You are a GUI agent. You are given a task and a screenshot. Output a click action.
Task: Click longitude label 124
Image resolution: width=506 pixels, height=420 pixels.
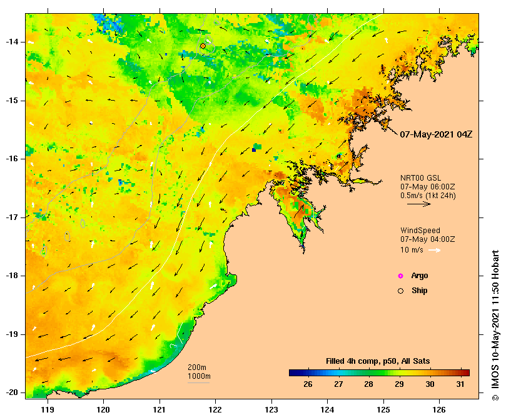pos(327,410)
